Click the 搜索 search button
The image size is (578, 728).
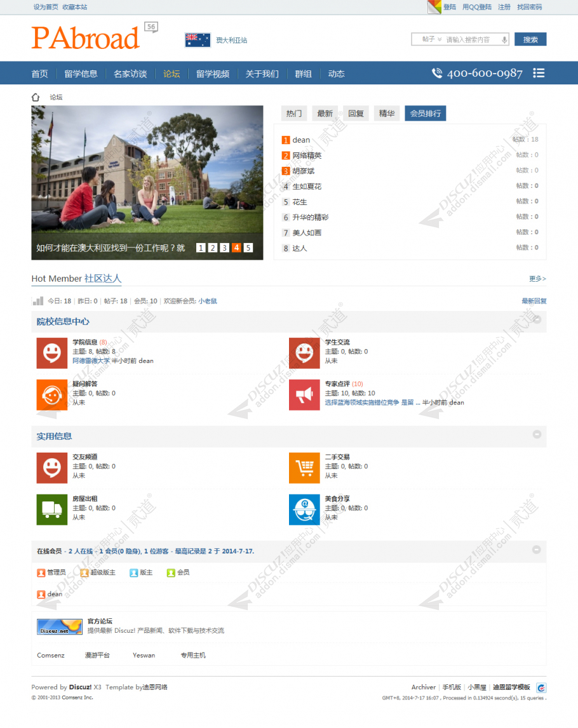tap(530, 39)
